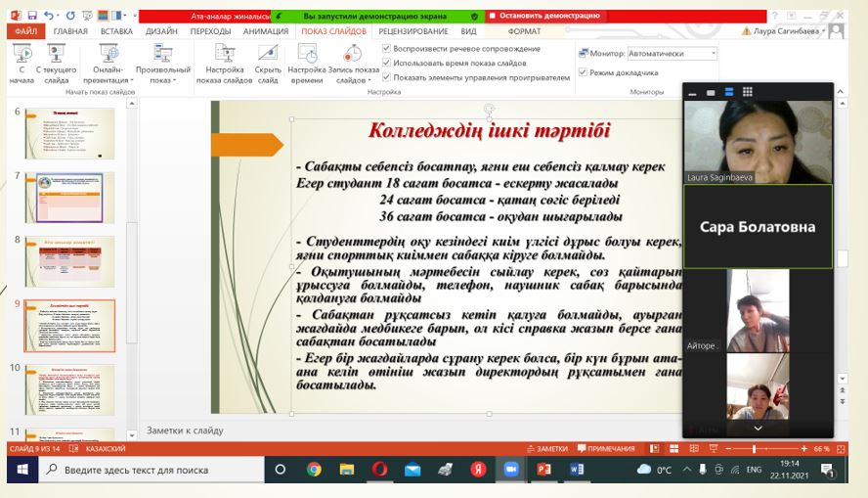
Task: Select Zoom gallery view grid icon
Action: [748, 92]
